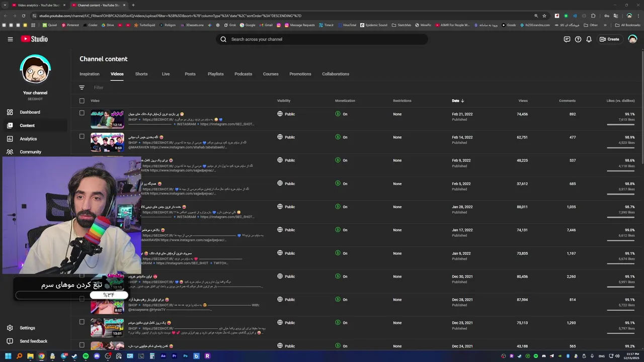The image size is (644, 362).
Task: Open Settings in the sidebar
Action: tap(35, 328)
